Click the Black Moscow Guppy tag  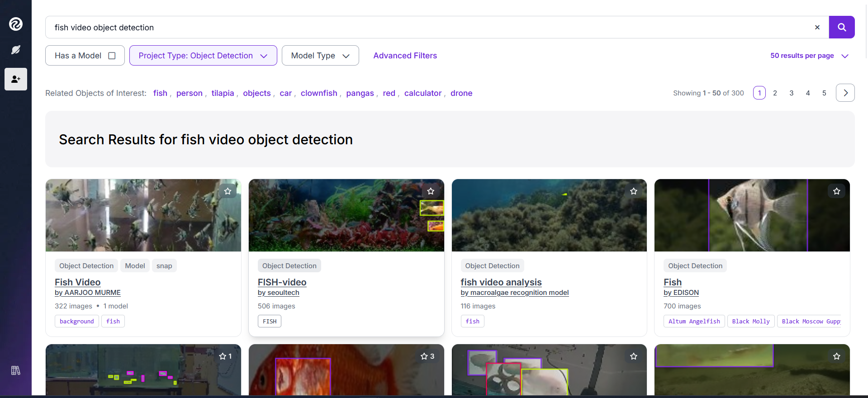click(809, 321)
